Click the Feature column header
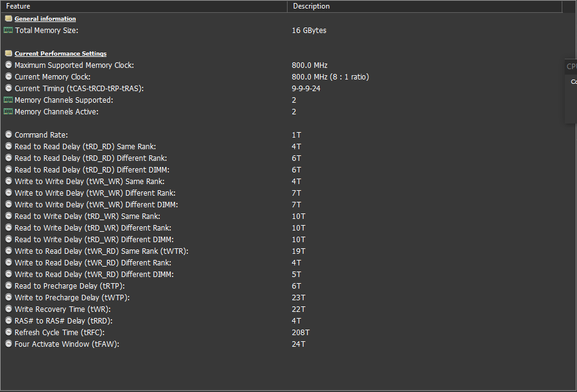577x392 pixels. [x=144, y=6]
